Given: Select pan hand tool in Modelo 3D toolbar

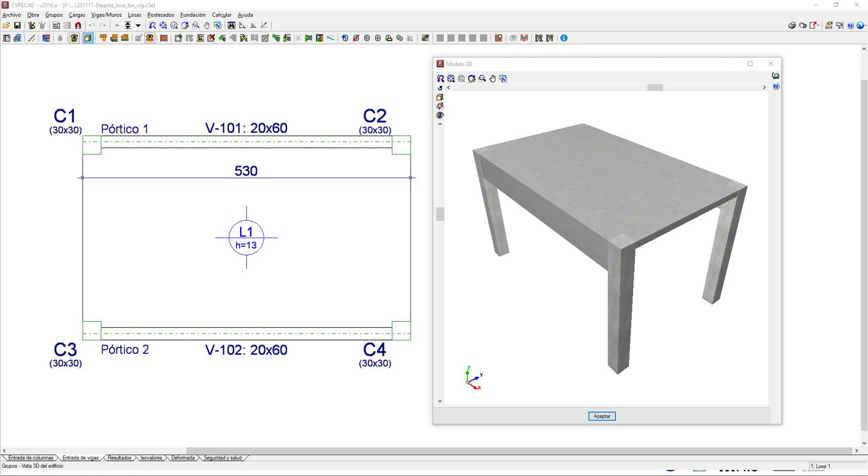Looking at the screenshot, I should pos(492,78).
